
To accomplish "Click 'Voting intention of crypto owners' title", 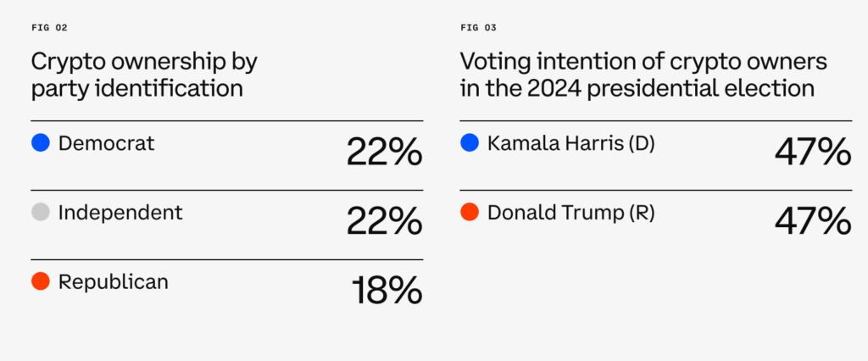I will [643, 61].
